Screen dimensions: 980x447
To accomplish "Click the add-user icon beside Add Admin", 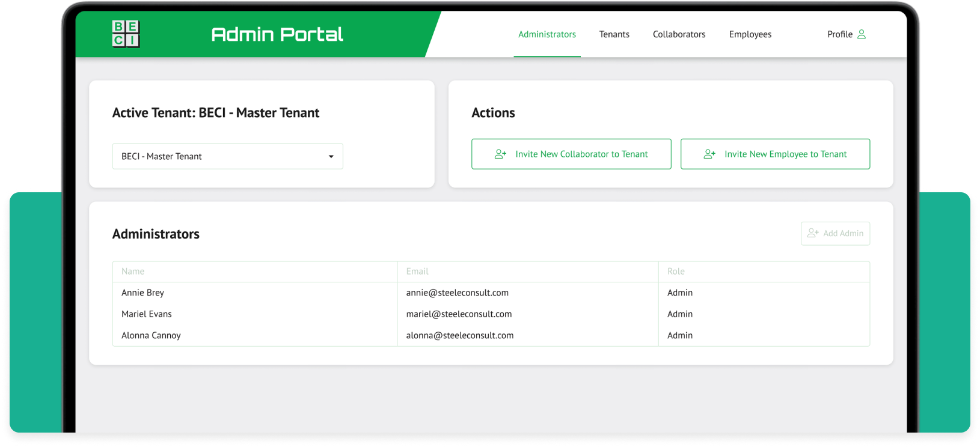I will pos(813,233).
